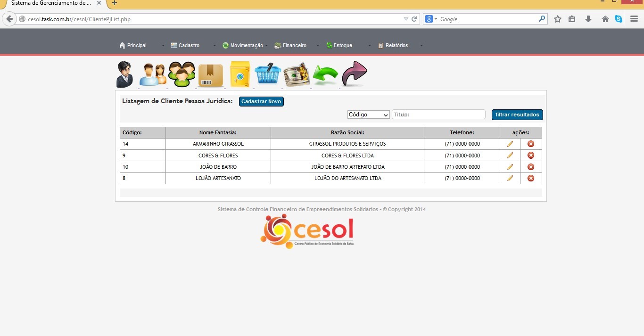The image size is (644, 336).
Task: Click the businessman in suit icon
Action: pos(124,74)
